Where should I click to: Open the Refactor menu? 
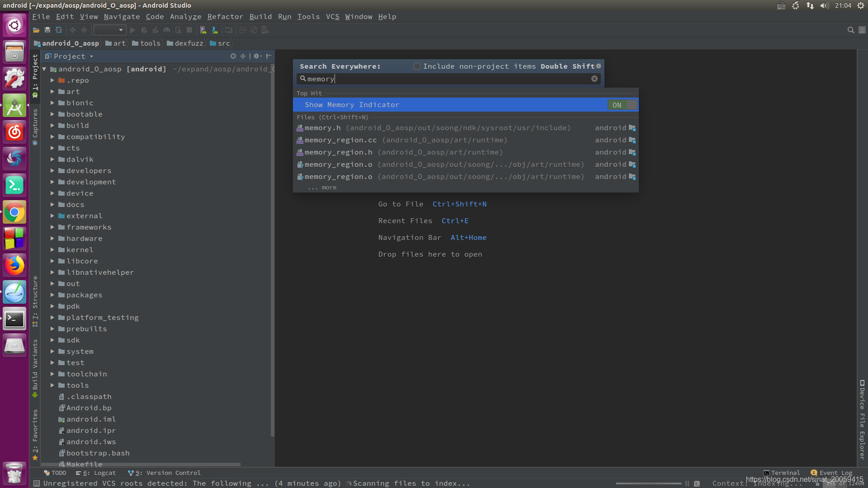[225, 17]
